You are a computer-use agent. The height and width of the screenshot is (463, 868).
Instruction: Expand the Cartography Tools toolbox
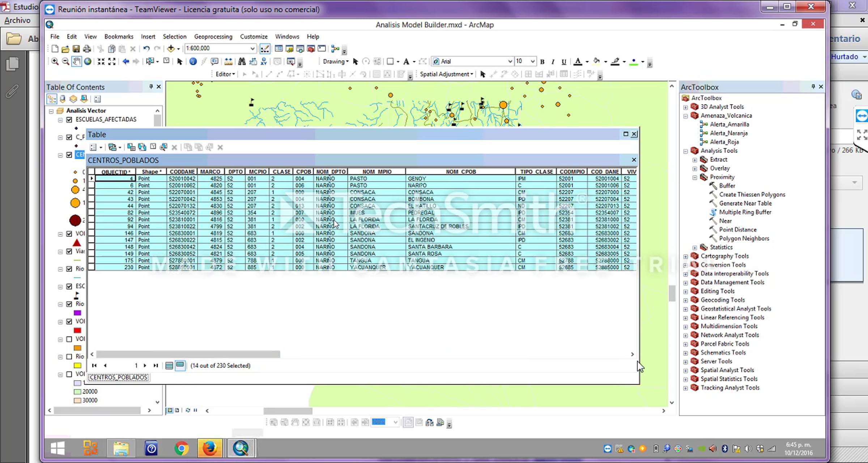[685, 257]
